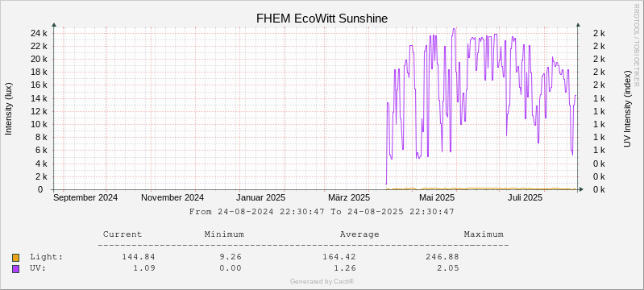Click x-axis label Mai 2025
Image resolution: width=644 pixels, height=290 pixels.
tap(437, 197)
